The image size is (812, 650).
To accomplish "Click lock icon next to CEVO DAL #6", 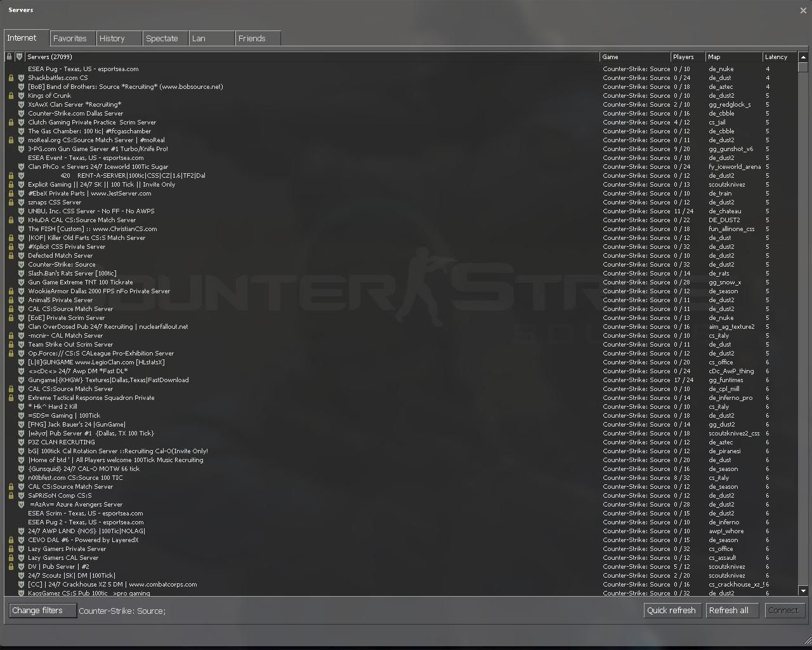I will click(x=11, y=540).
